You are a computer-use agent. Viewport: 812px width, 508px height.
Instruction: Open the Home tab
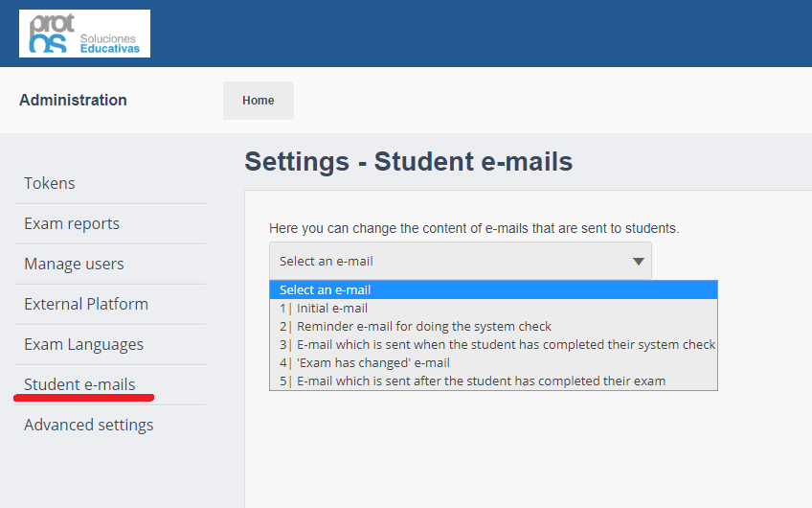(258, 101)
